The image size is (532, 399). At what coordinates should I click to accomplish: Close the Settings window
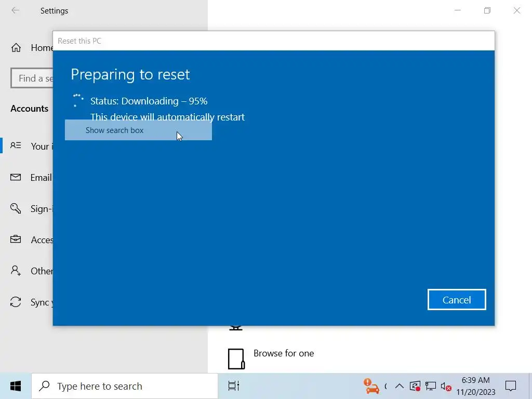(x=517, y=10)
